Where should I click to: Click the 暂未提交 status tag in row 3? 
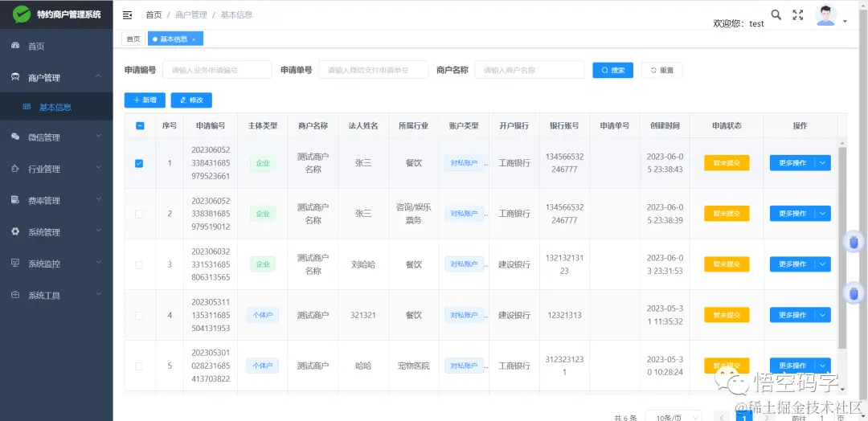727,264
